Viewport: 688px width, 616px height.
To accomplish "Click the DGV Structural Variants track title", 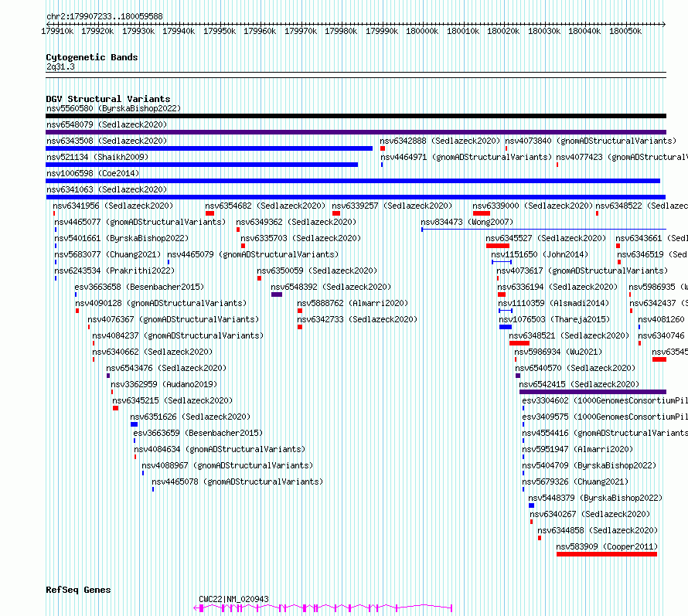I will [x=108, y=99].
